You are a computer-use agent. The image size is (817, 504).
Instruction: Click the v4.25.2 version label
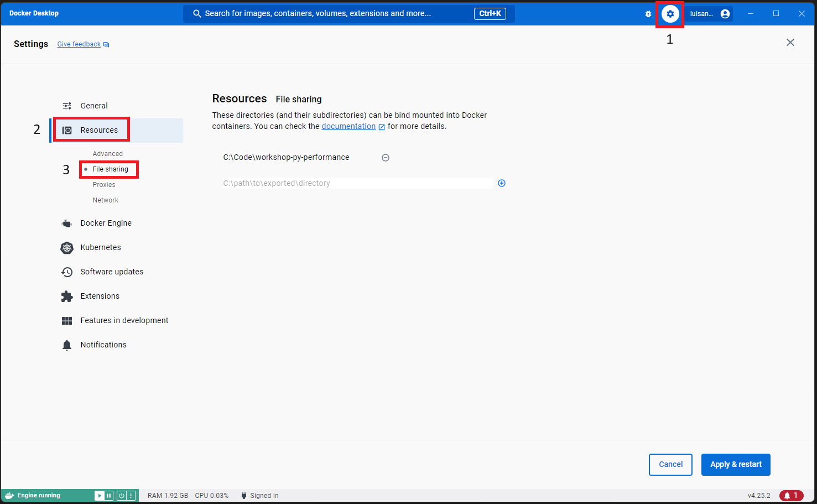pos(759,496)
